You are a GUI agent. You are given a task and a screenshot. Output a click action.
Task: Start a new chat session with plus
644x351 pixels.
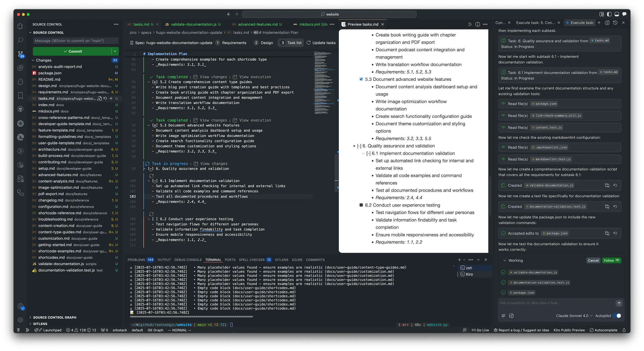click(x=599, y=23)
